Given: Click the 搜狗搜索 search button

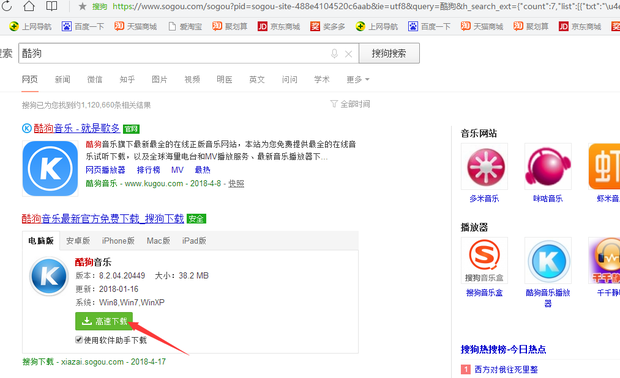Looking at the screenshot, I should click(389, 53).
